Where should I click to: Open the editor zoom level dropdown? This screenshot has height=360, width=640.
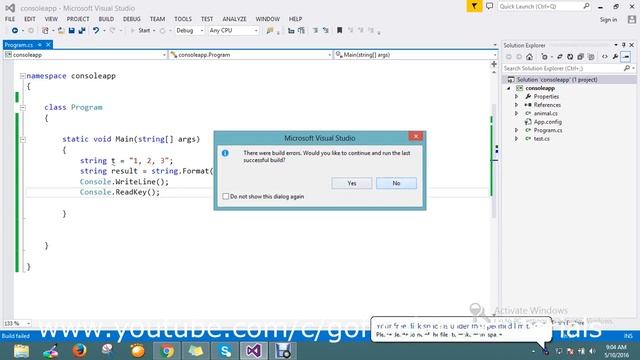point(17,323)
